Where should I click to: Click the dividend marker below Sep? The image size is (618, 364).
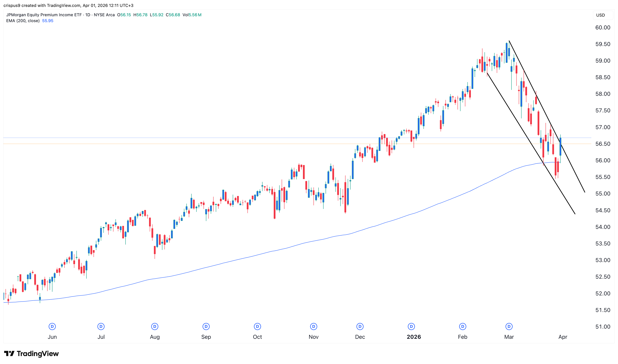click(206, 326)
